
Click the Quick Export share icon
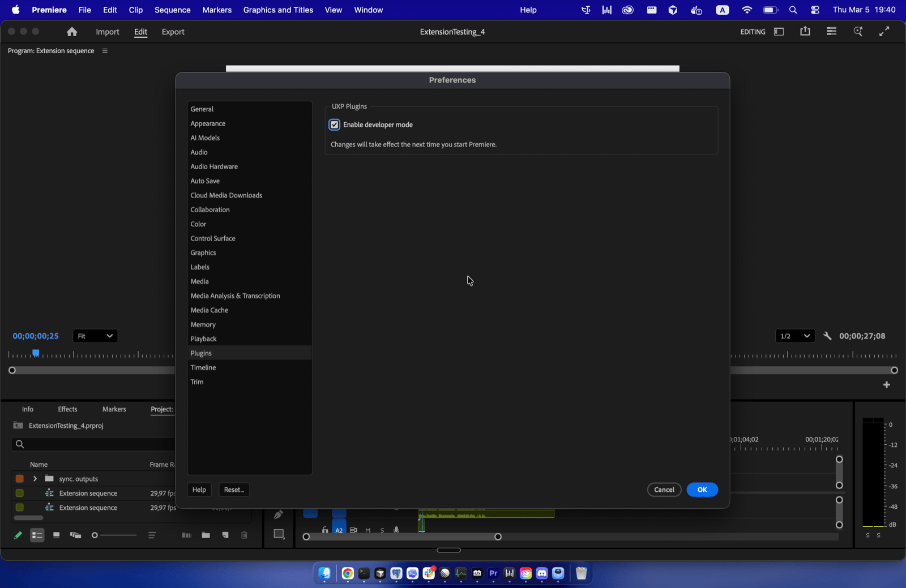pos(805,32)
